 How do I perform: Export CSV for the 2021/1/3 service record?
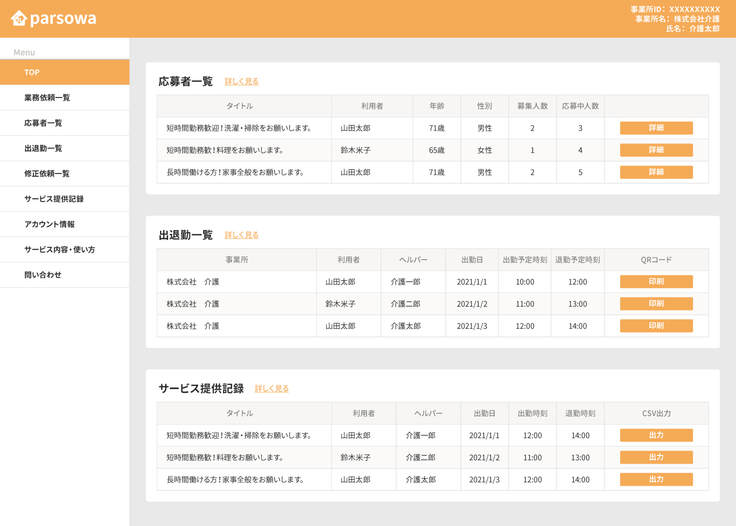(656, 480)
